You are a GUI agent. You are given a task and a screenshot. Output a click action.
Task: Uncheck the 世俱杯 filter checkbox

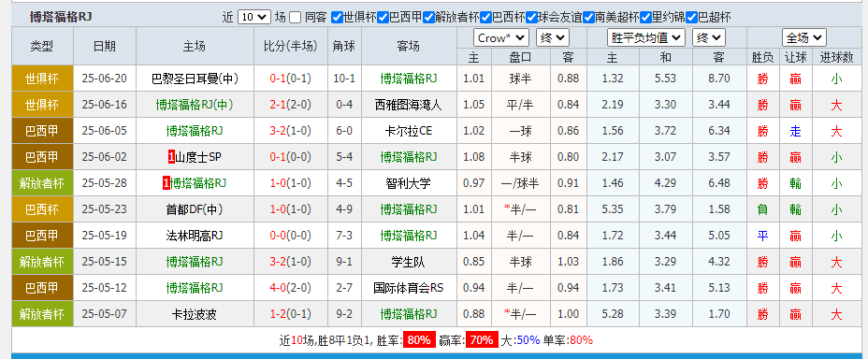coord(337,18)
